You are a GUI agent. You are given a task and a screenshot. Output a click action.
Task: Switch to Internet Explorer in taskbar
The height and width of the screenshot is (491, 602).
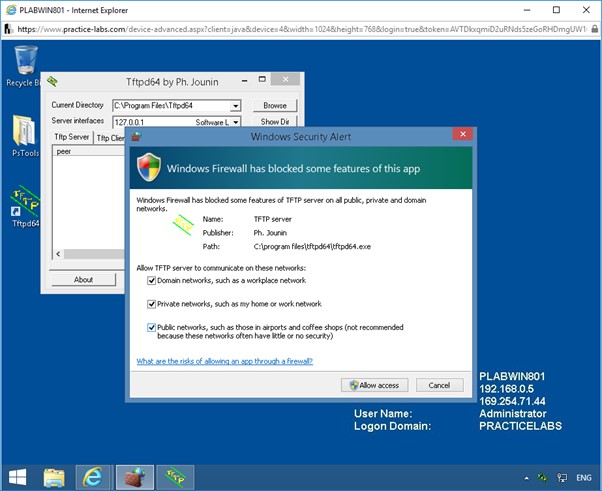(x=93, y=477)
